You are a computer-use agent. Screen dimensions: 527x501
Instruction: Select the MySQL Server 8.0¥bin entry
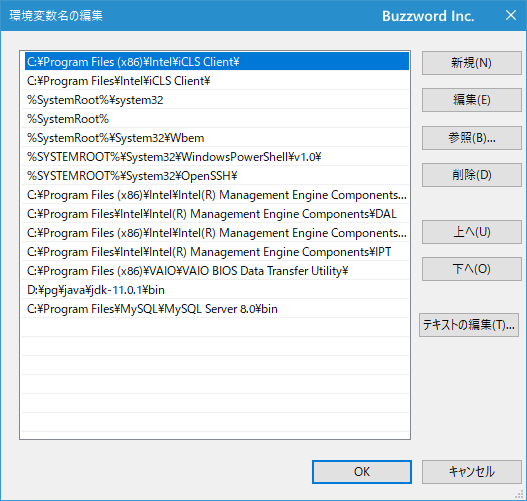[215, 309]
